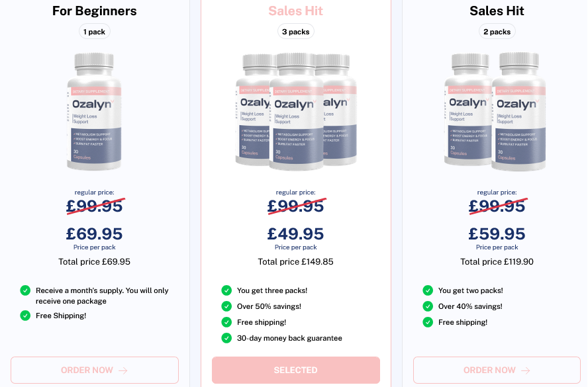Click green check icon beside 'You get three packs!'

[x=226, y=290]
